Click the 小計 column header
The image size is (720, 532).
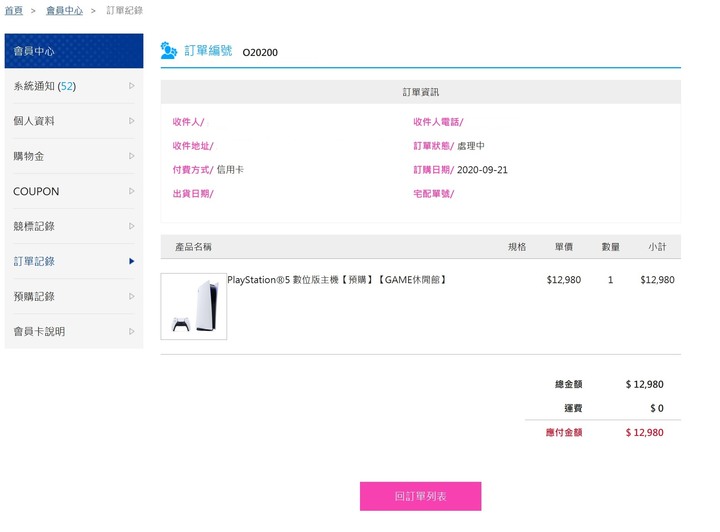[658, 247]
